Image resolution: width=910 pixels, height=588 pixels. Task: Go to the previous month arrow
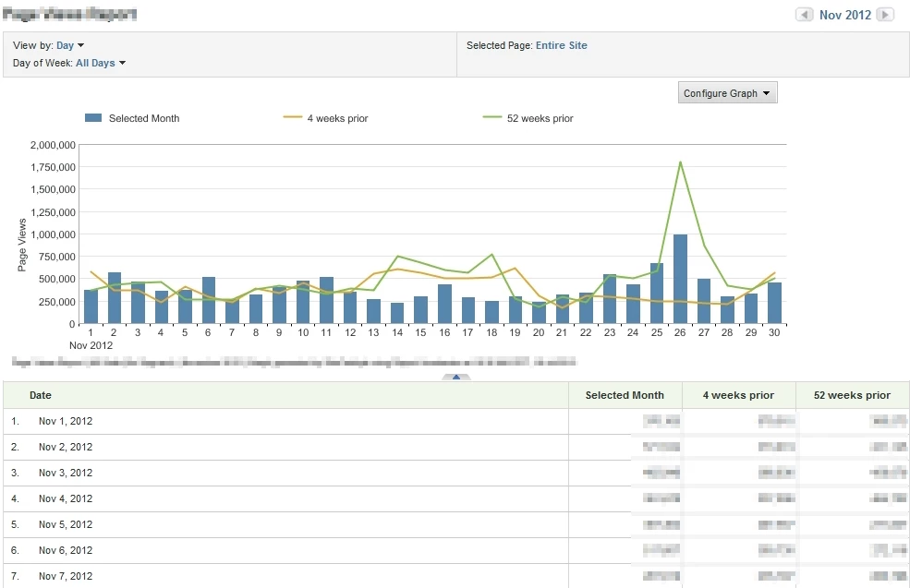coord(804,15)
